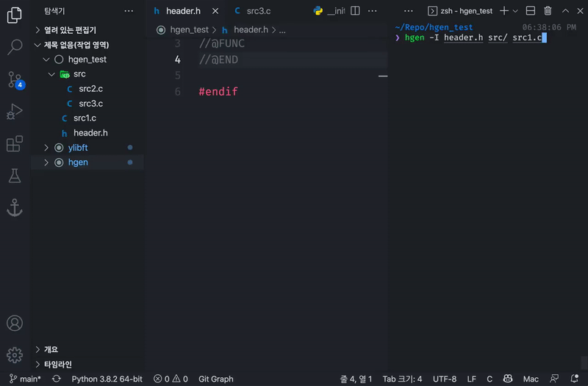This screenshot has width=588, height=386.
Task: Kill the terminal with trash icon
Action: [x=548, y=11]
